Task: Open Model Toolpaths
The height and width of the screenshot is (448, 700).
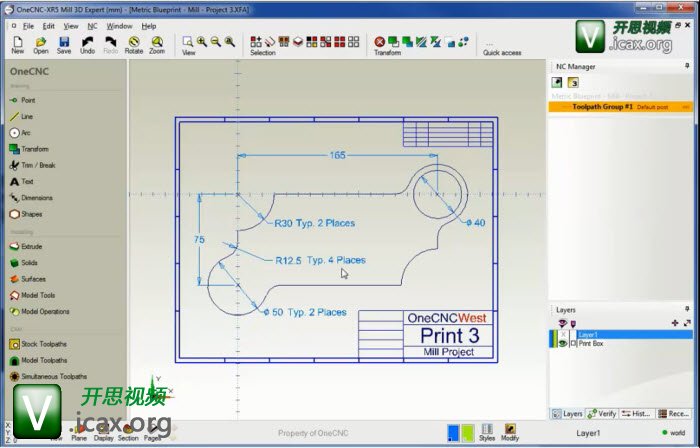Action: 38,360
